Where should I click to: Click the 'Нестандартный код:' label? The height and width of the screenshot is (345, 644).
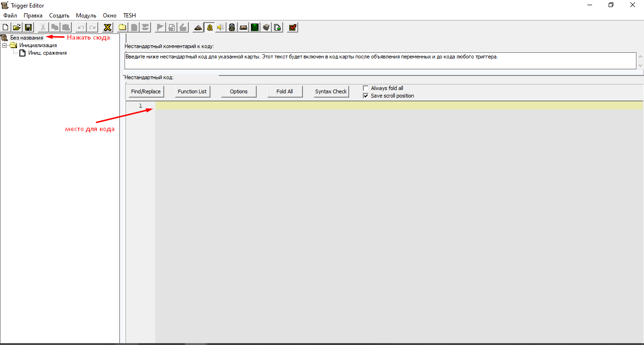point(149,77)
